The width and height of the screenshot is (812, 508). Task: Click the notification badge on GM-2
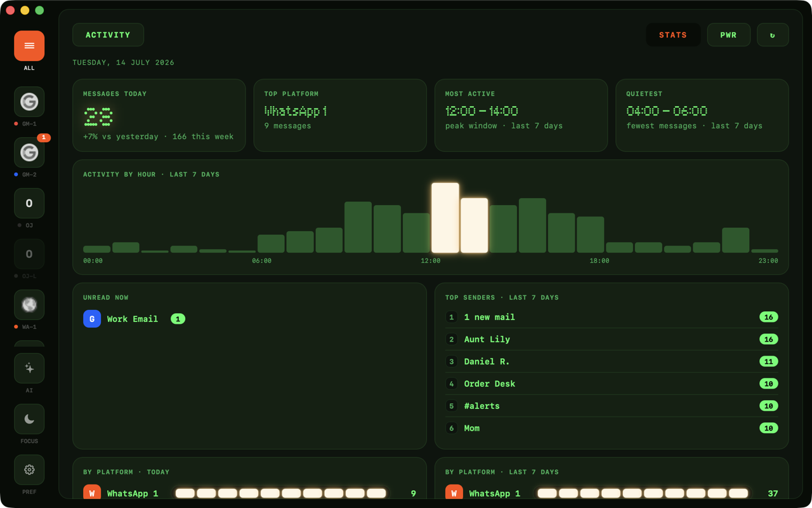(x=43, y=138)
